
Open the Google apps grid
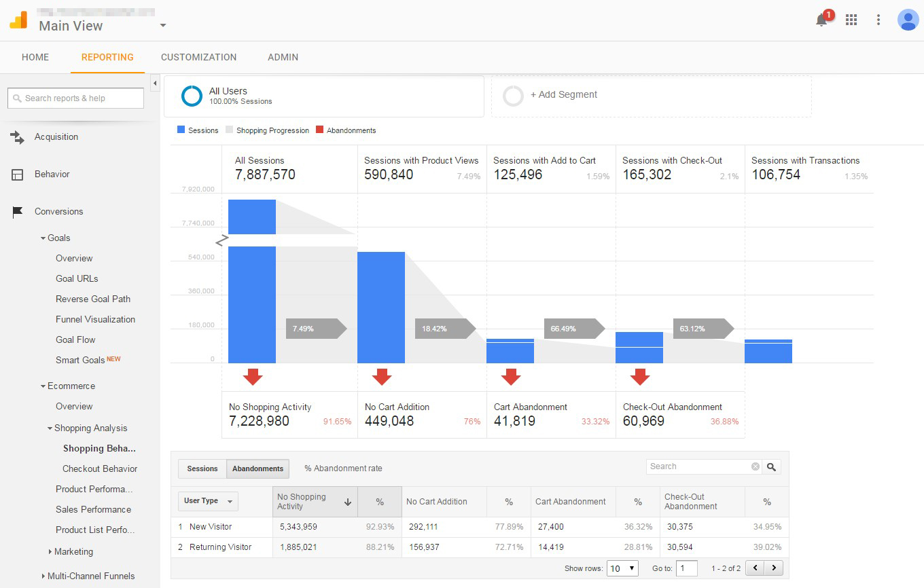click(851, 20)
